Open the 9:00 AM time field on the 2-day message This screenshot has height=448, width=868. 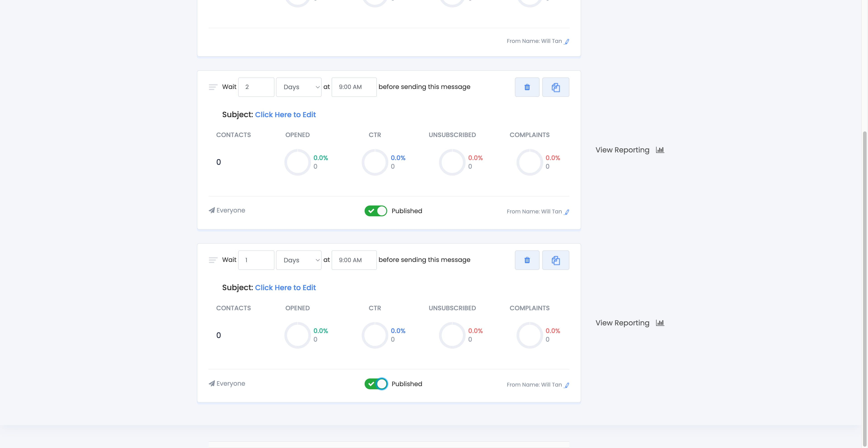[354, 87]
